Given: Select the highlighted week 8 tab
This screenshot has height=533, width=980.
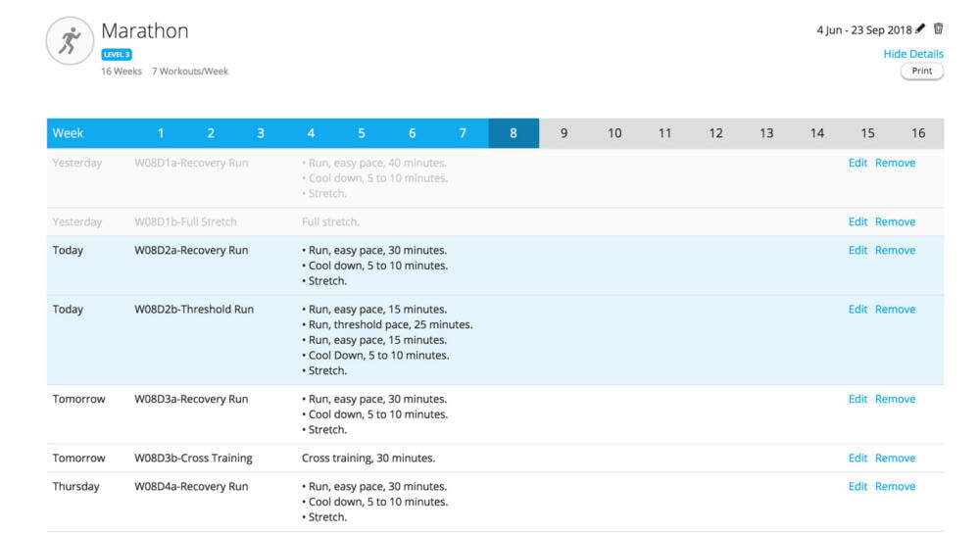Looking at the screenshot, I should click(514, 133).
